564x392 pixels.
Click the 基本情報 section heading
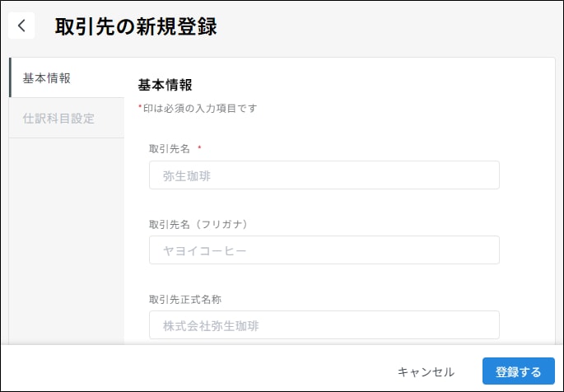(165, 85)
